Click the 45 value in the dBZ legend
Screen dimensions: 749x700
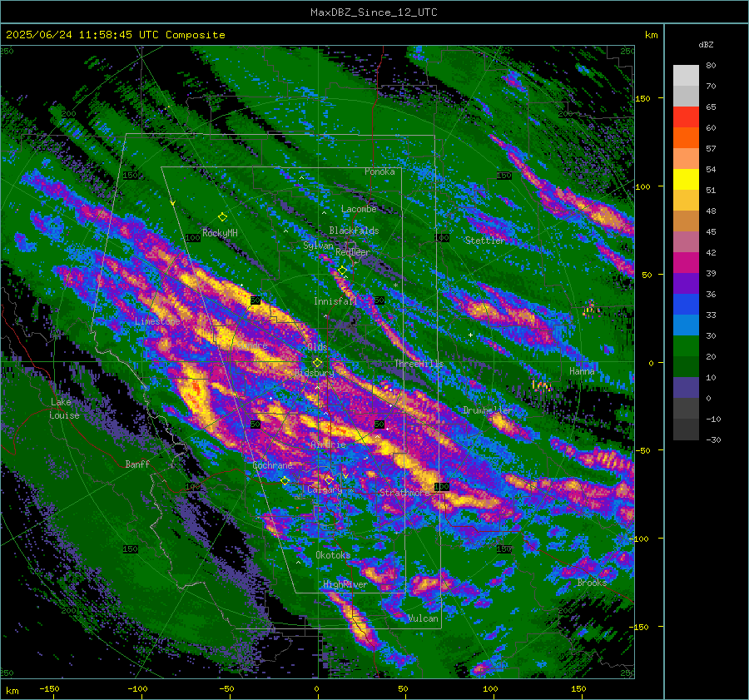(711, 231)
